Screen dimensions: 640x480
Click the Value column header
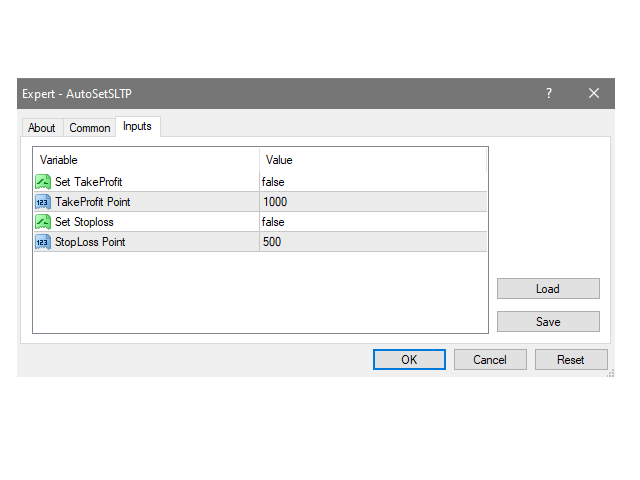point(372,160)
